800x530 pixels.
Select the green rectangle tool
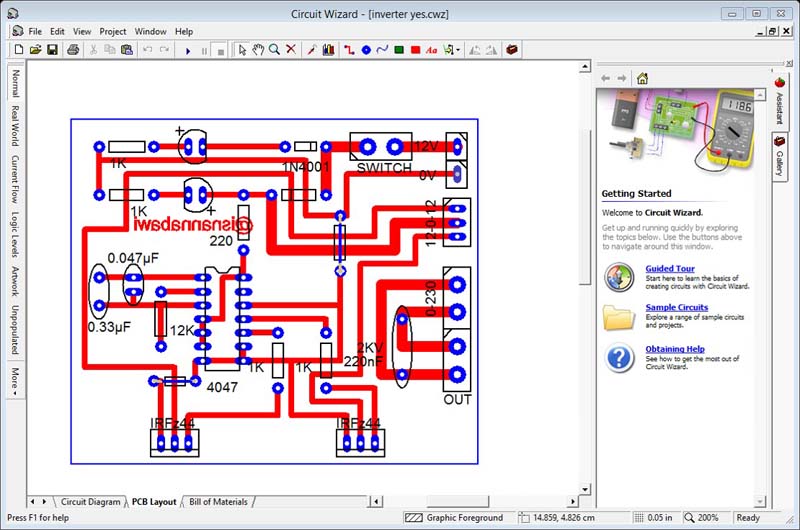tap(399, 49)
